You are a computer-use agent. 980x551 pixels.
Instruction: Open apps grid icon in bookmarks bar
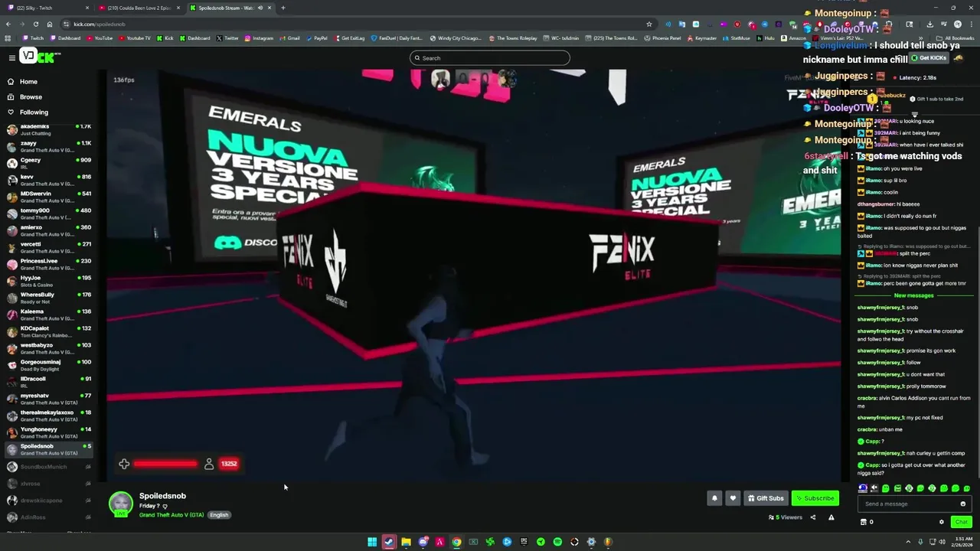[x=8, y=37]
